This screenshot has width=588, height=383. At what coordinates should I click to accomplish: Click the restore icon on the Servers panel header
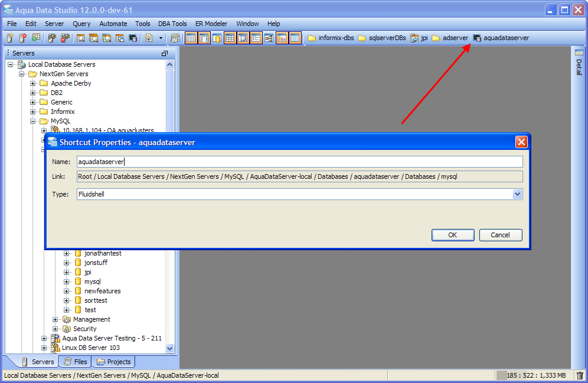click(x=165, y=54)
